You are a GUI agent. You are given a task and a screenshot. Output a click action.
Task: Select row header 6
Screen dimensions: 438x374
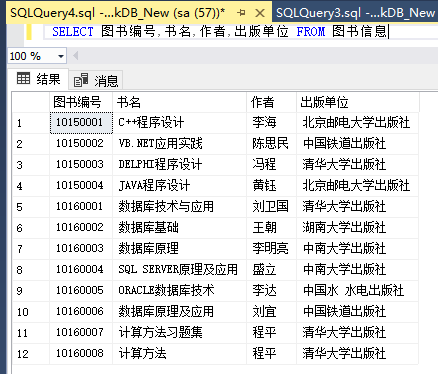31,228
